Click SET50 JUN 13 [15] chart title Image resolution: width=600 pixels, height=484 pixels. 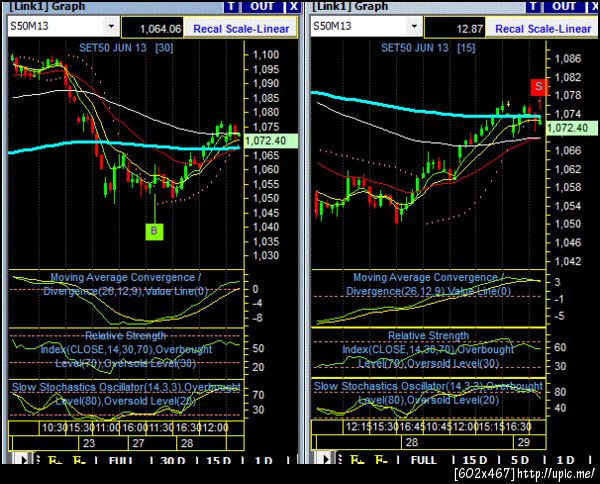pos(428,48)
